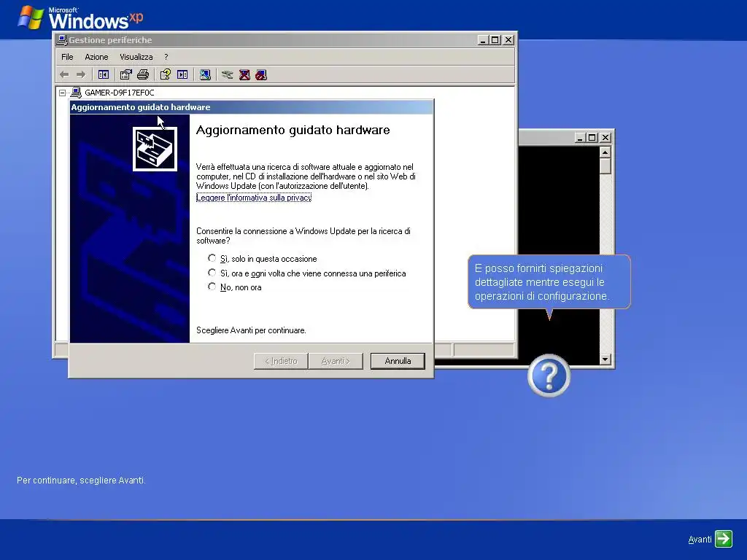Click the Avanti link at bottom right
Viewport: 747px width, 560px height.
coord(700,540)
